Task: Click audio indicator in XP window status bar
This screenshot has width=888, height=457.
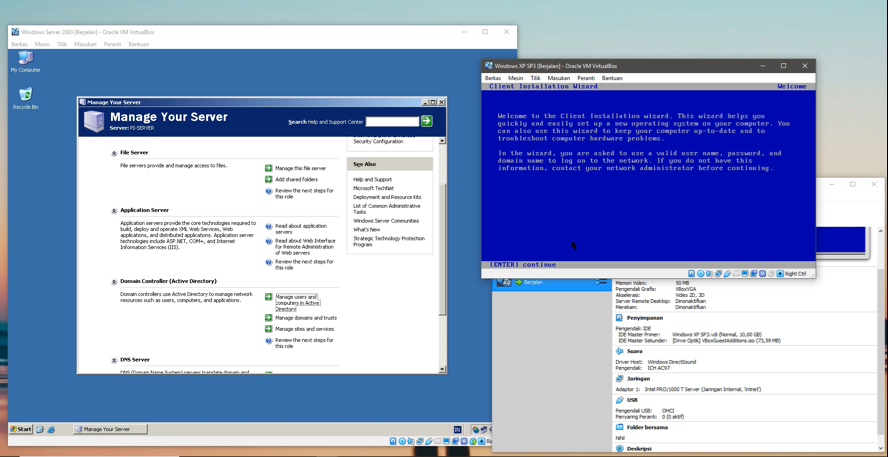Action: 709,274
